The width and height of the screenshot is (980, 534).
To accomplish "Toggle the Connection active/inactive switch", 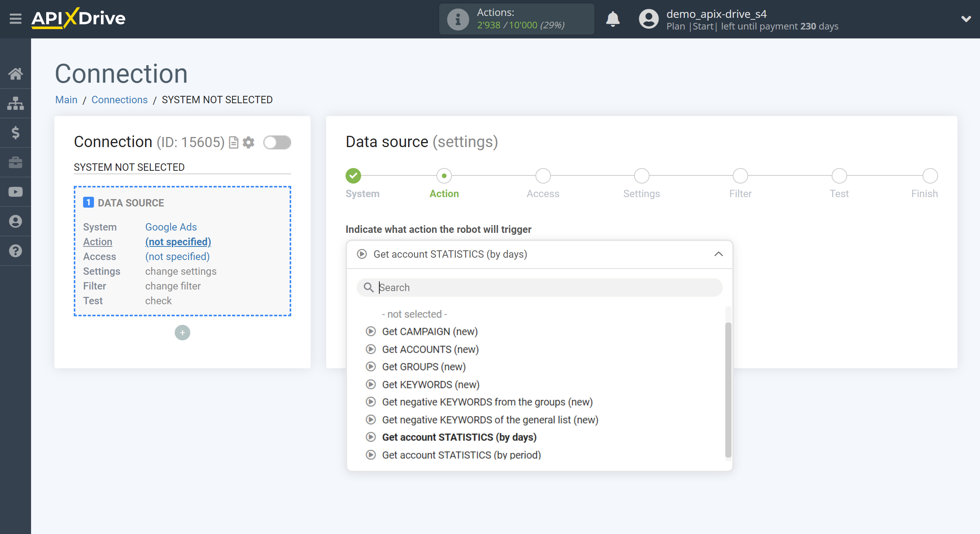I will point(277,142).
